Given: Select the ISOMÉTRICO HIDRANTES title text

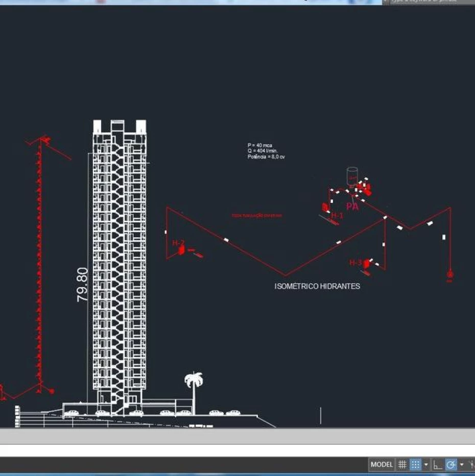Looking at the screenshot, I should point(317,286).
